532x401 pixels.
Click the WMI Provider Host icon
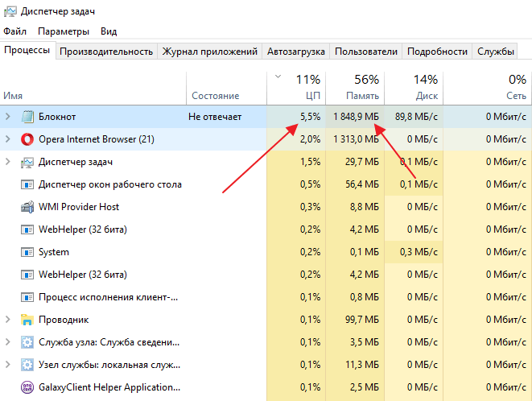(27, 207)
